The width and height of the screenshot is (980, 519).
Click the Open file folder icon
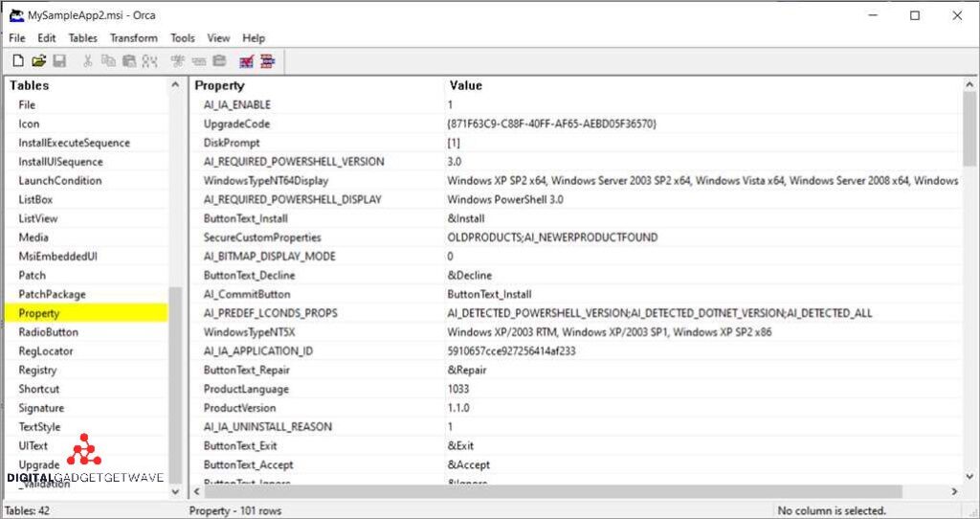tap(38, 61)
